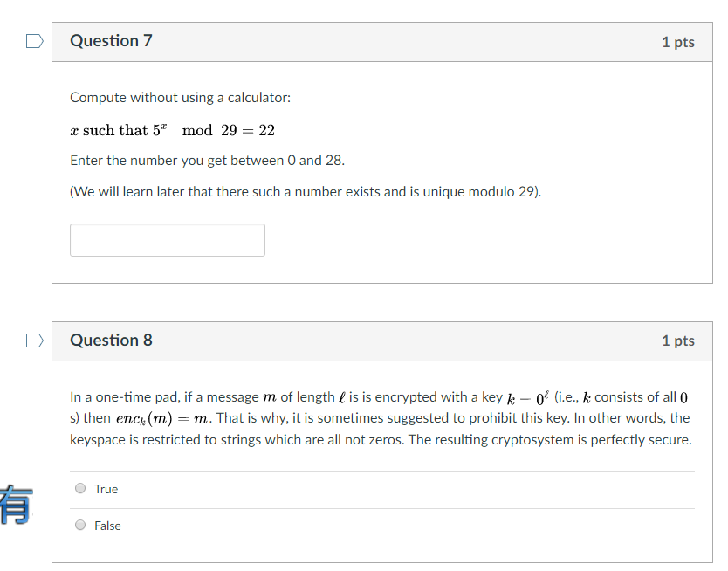Screen dimensions: 728x571
Task: Focus the numeric answer field for Question 7
Action: tap(167, 239)
